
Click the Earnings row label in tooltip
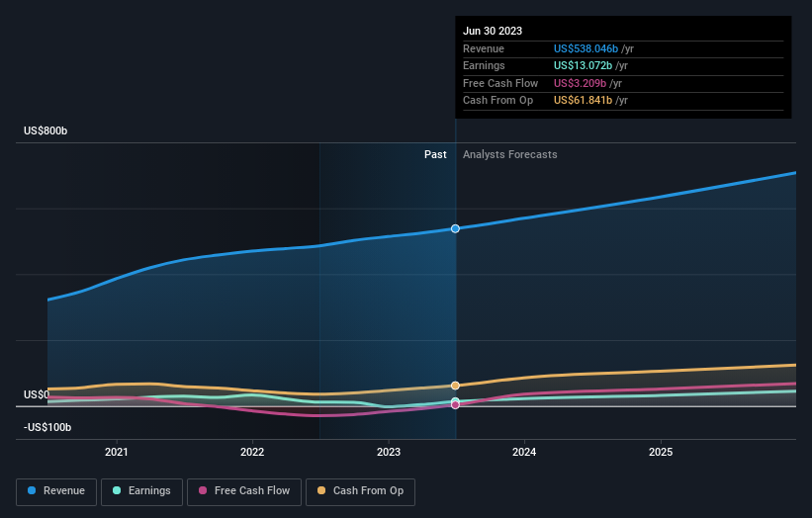484,65
